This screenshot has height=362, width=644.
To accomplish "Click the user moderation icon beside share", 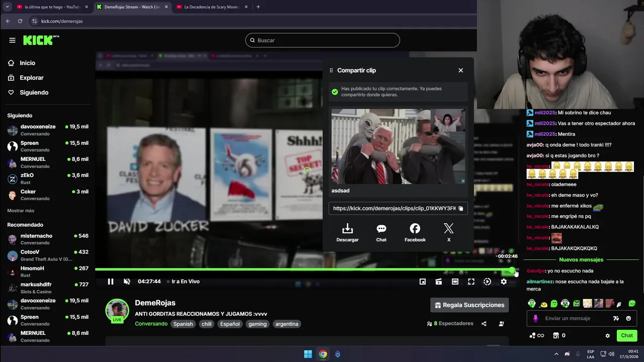I will [x=501, y=324].
